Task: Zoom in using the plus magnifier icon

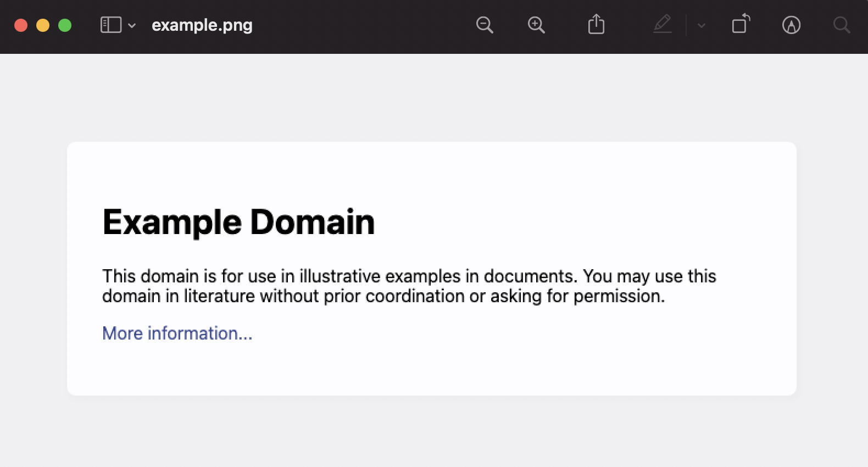Action: [536, 25]
